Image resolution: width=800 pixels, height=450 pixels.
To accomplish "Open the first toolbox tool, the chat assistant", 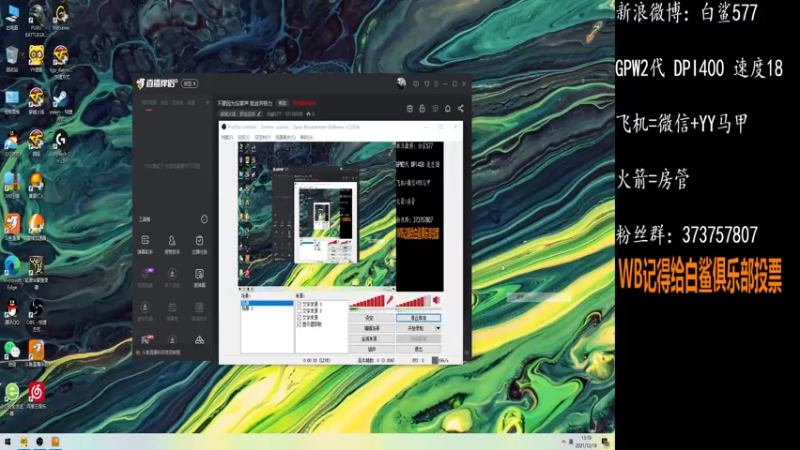I will coord(145,244).
